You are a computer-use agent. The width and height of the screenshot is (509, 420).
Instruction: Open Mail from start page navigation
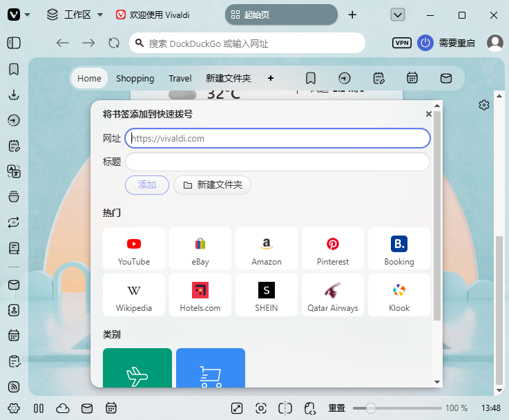446,78
